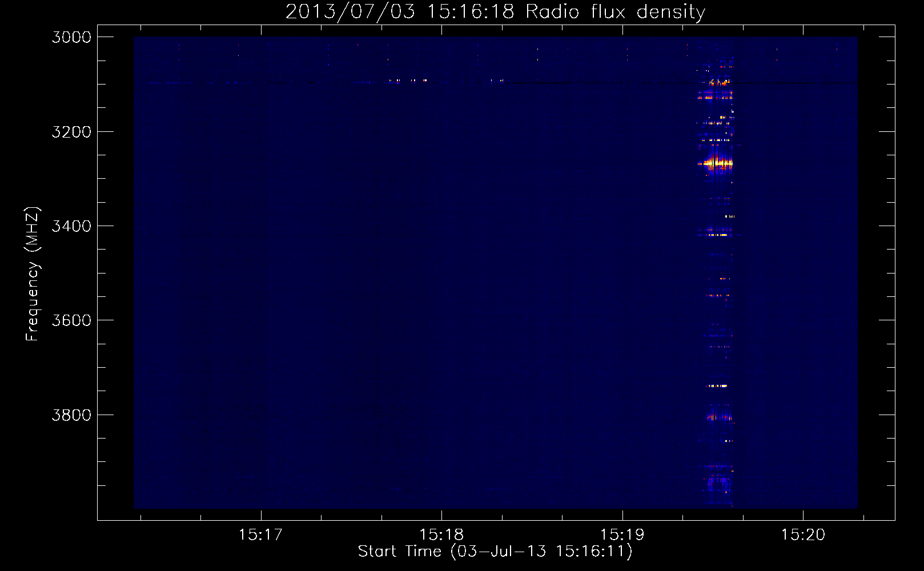Click the 15:20 time tick label

point(803,535)
